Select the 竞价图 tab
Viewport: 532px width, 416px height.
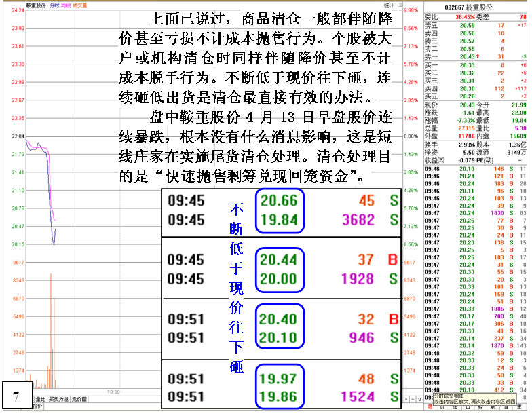[x=79, y=400]
